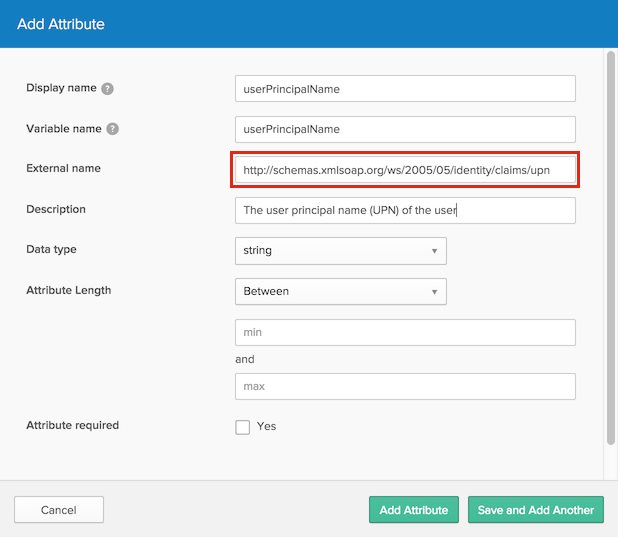Click the help icon beside Display name
Image resolution: width=618 pixels, height=537 pixels.
(x=108, y=89)
